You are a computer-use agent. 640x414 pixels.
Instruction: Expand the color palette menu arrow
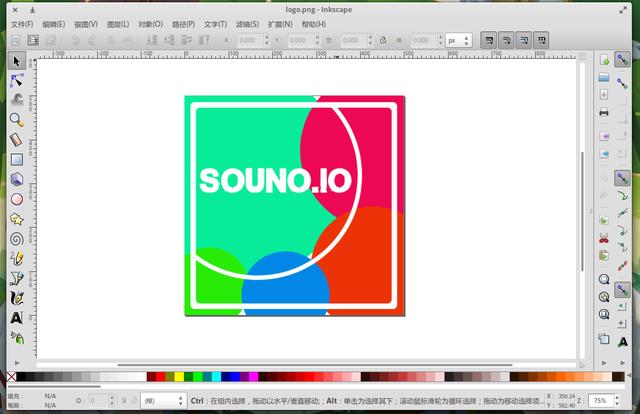[x=629, y=376]
